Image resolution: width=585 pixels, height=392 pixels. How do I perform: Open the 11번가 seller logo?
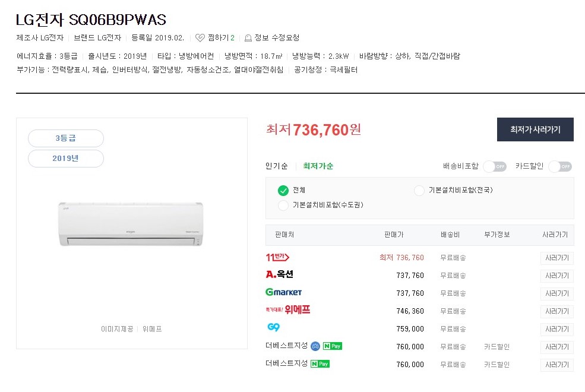277,257
